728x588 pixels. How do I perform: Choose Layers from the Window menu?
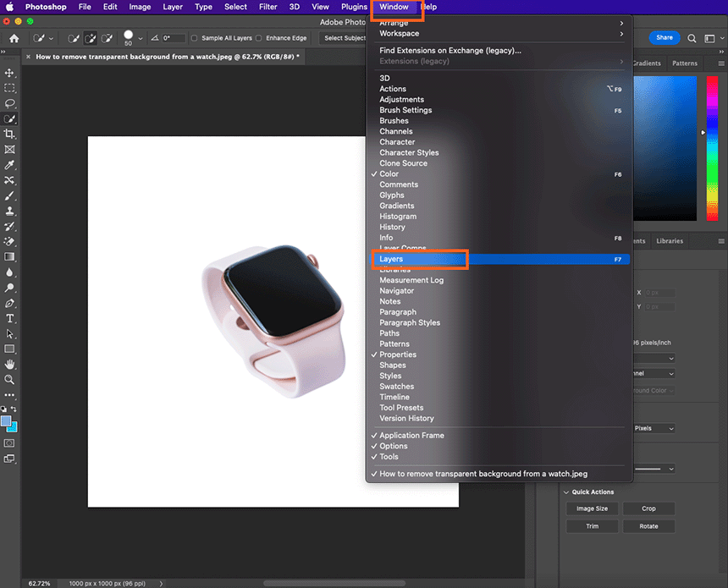coord(391,259)
